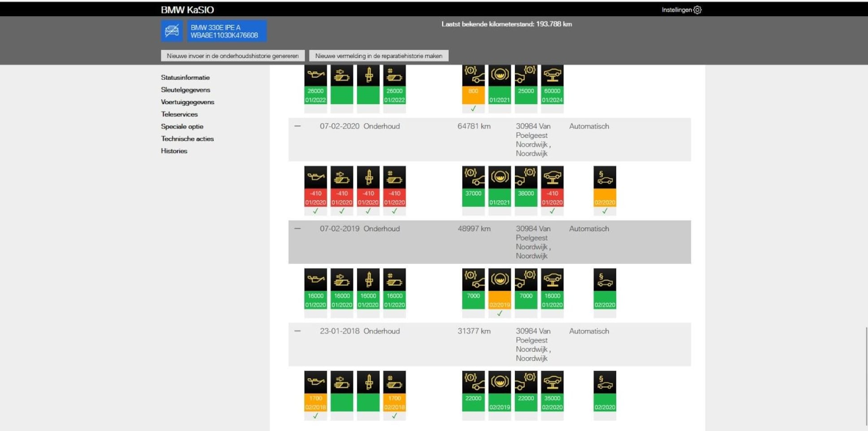Click the 31377 km mileage value
Viewport: 868px width, 431px height.
point(474,331)
